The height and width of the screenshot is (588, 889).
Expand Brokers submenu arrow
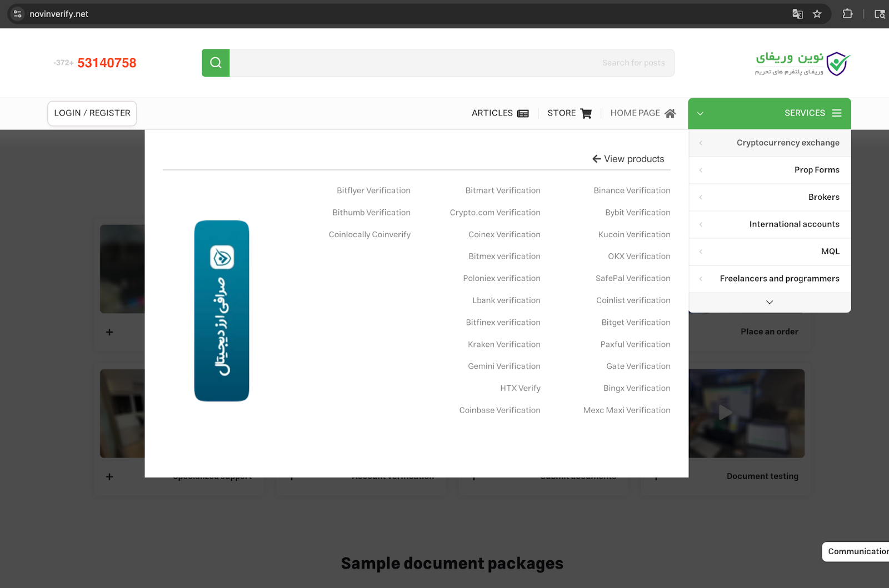pyautogui.click(x=701, y=198)
